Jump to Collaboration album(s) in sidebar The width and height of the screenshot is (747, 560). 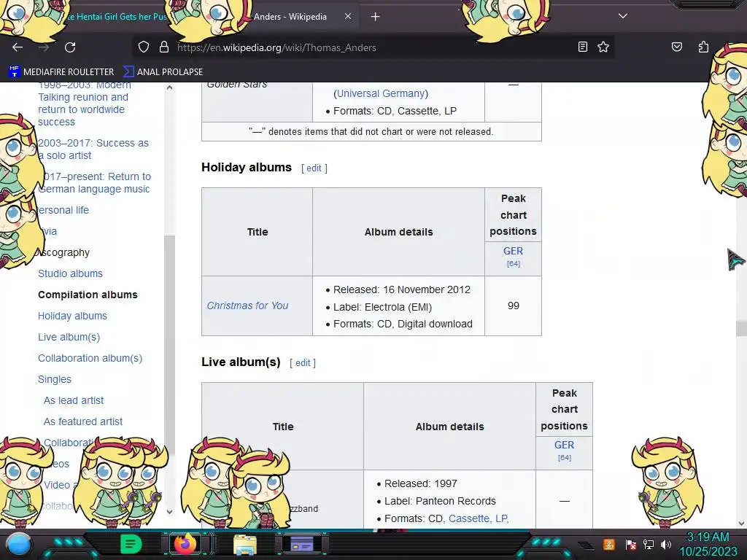[90, 358]
